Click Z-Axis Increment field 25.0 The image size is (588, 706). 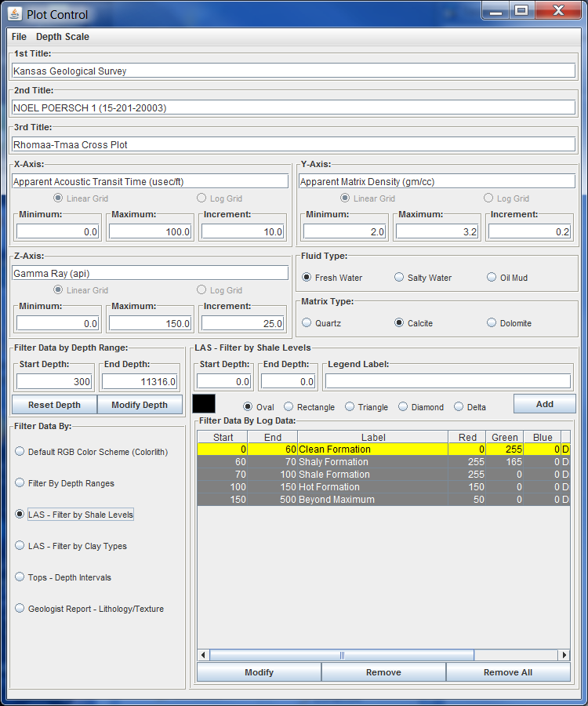click(242, 323)
